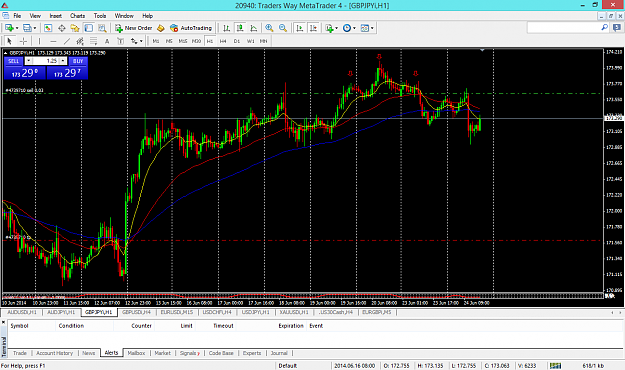
Task: Select the H4 timeframe button
Action: tap(223, 41)
